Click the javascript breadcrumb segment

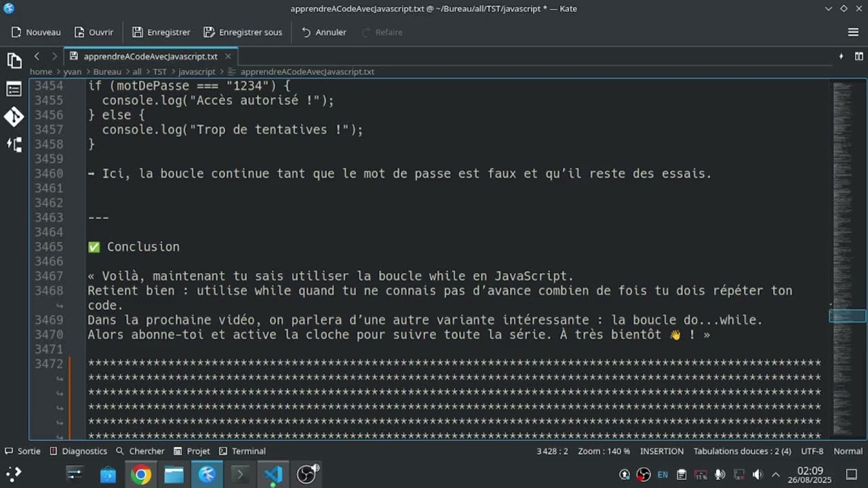coord(197,71)
